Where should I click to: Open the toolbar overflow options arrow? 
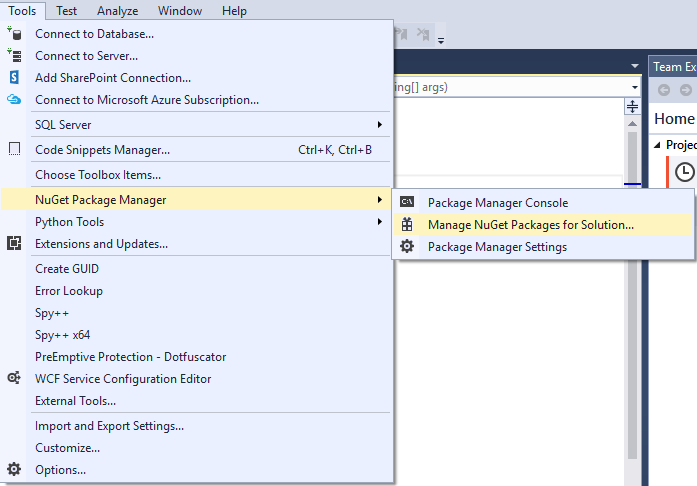point(441,41)
